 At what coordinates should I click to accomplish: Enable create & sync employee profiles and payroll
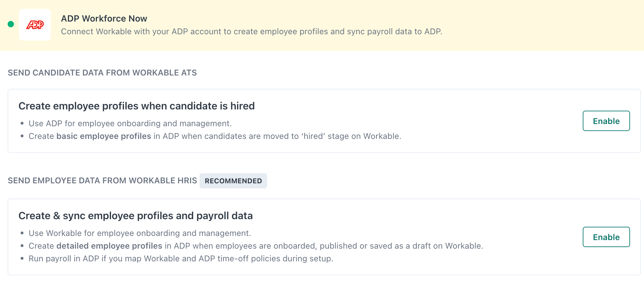pyautogui.click(x=606, y=237)
